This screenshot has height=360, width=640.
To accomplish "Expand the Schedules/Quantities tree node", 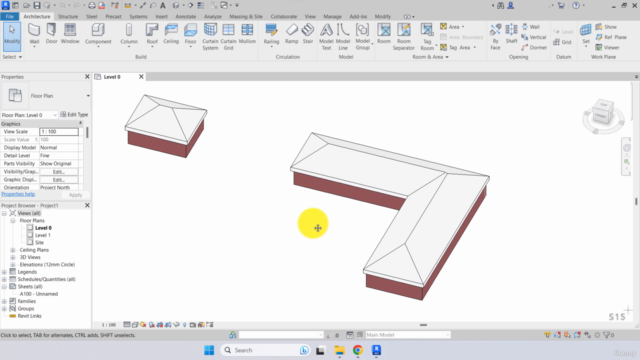I will tap(4, 279).
